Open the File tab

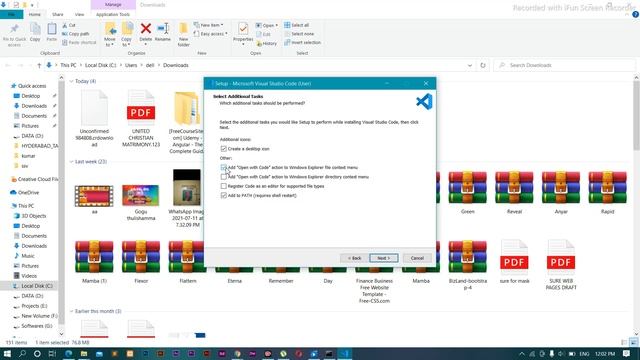(x=11, y=14)
